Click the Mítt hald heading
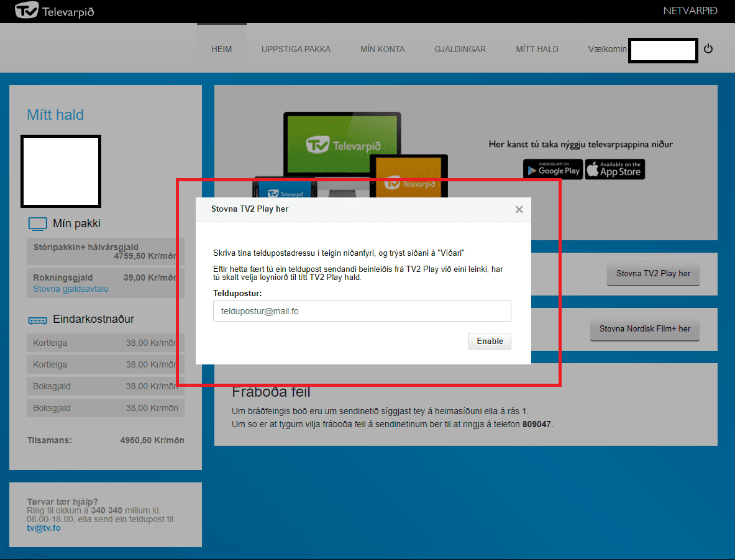The width and height of the screenshot is (735, 560). click(x=55, y=115)
